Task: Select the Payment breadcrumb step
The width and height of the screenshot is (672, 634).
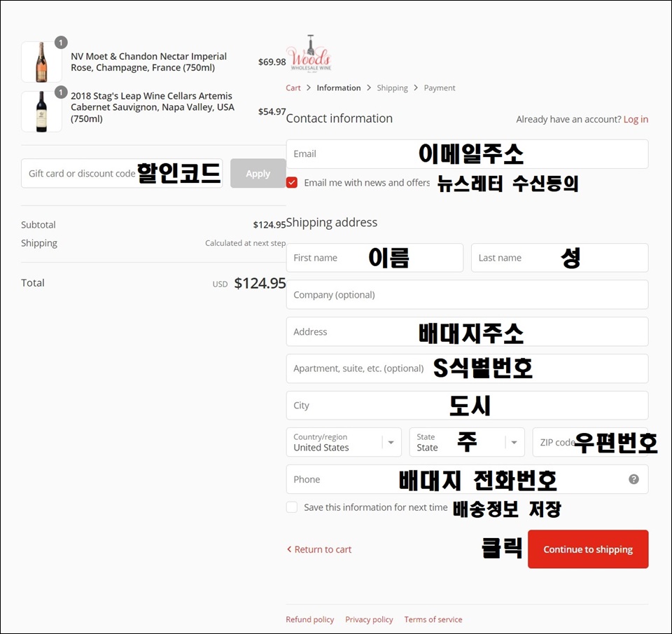Action: click(440, 88)
